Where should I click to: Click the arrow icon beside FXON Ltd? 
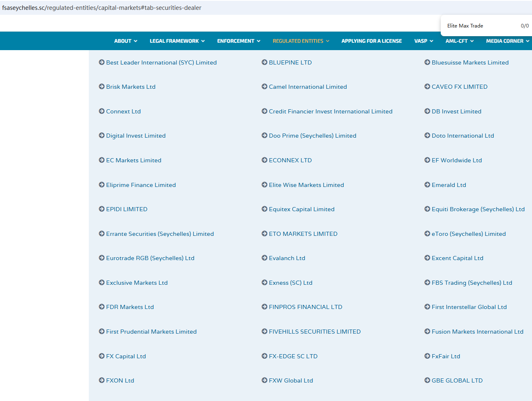(102, 380)
